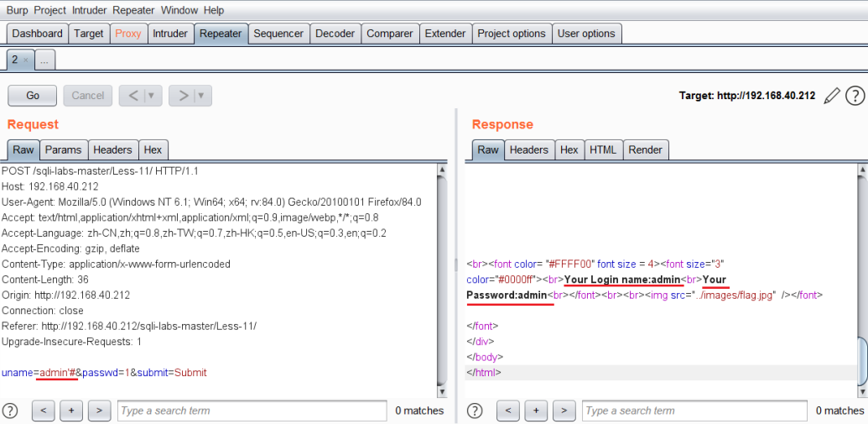This screenshot has height=424, width=868.
Task: Go back to the previous request
Action: pyautogui.click(x=133, y=96)
